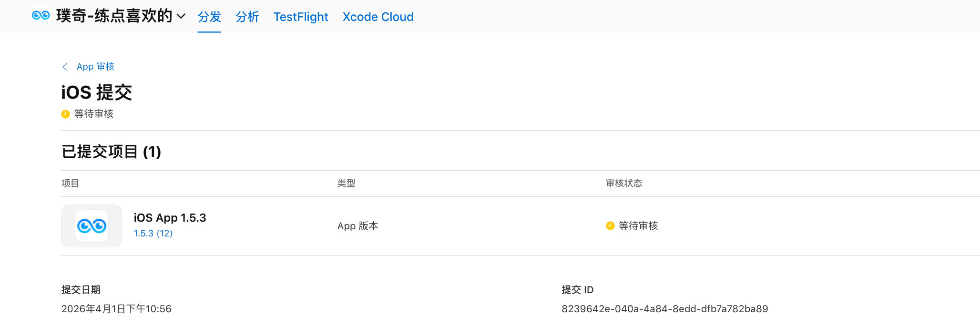Click the 审核状态 column header
Screen dimensions: 980x327
point(624,183)
